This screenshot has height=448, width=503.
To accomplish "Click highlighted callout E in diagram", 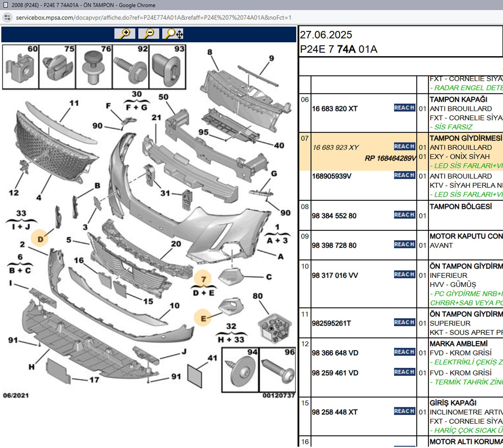I will click(203, 318).
